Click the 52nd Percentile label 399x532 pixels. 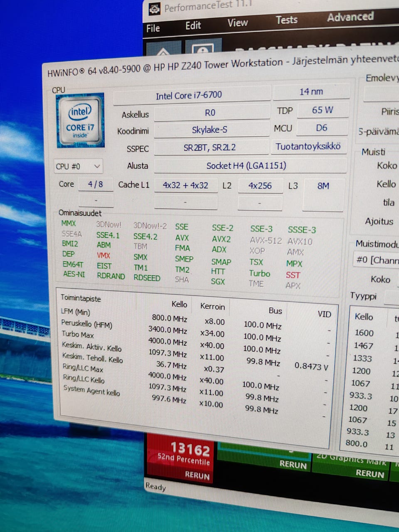click(183, 459)
